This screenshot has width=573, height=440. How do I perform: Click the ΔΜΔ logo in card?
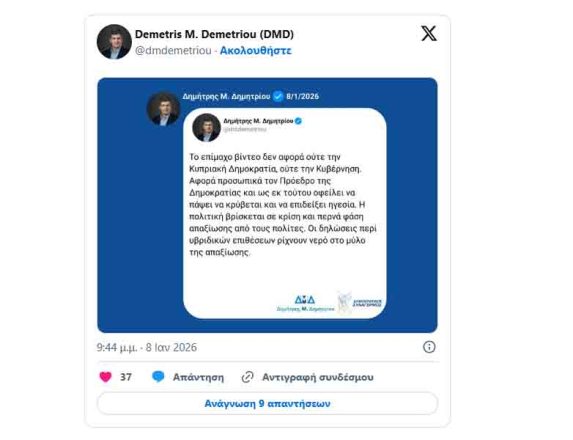[305, 303]
